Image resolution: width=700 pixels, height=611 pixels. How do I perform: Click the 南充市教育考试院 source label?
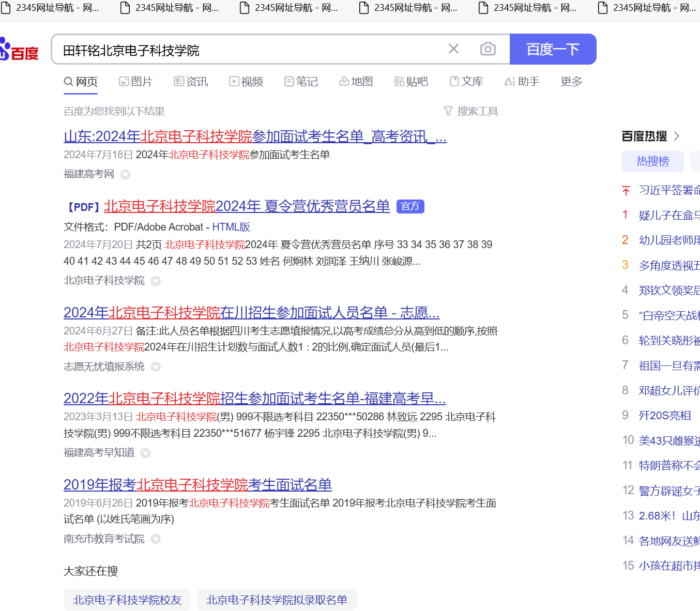[104, 539]
